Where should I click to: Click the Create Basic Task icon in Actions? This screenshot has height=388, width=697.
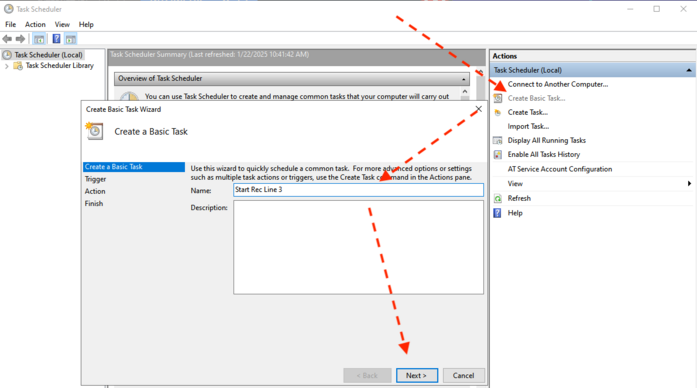point(498,98)
